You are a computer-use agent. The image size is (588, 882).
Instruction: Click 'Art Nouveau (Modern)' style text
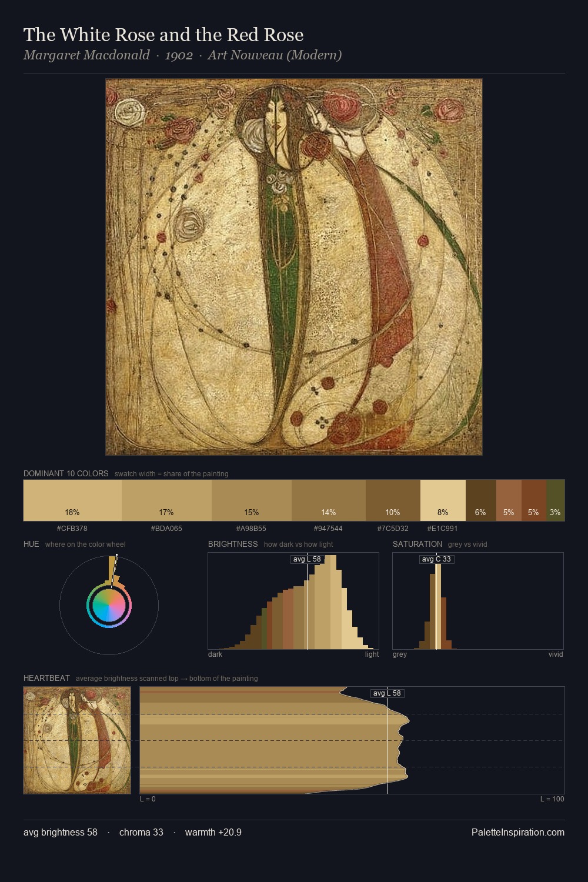click(275, 55)
